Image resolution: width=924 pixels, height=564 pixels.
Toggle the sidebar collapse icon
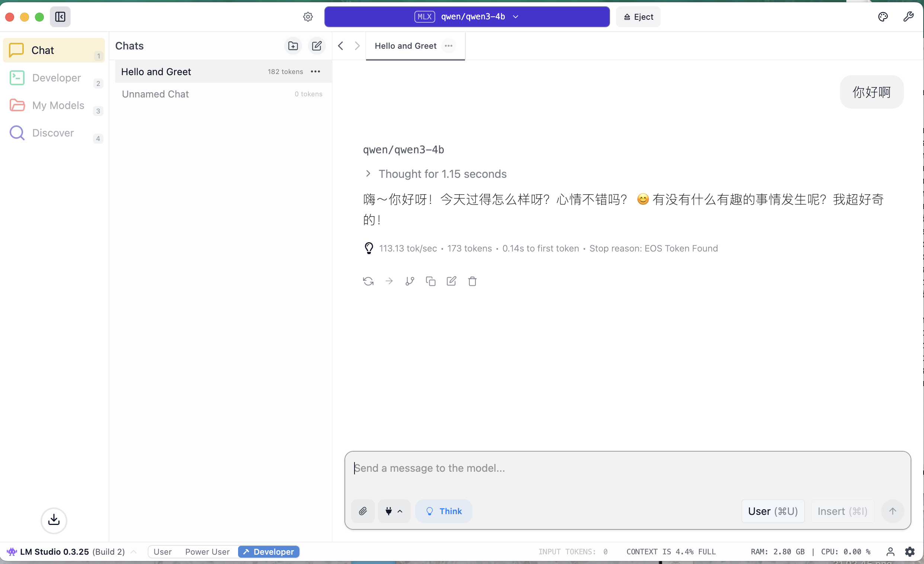tap(60, 17)
